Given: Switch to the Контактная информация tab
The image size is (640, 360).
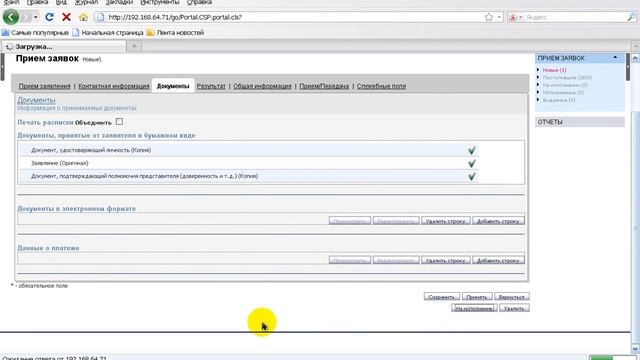Looking at the screenshot, I should click(x=114, y=86).
